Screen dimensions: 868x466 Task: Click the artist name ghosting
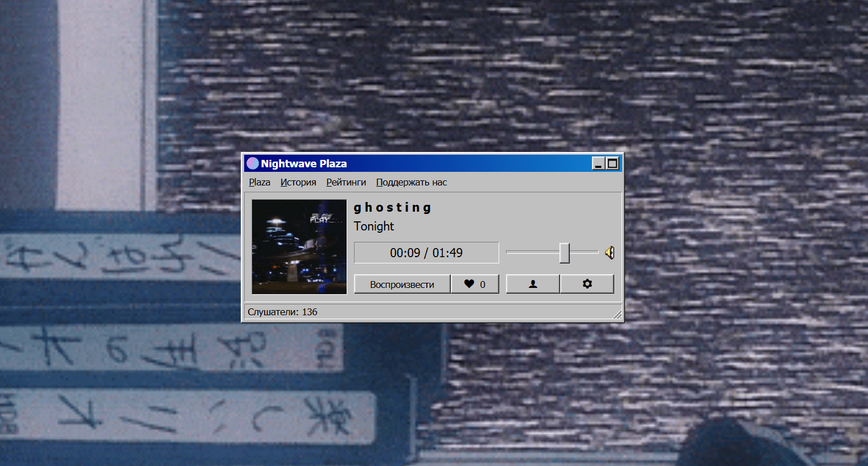click(393, 208)
